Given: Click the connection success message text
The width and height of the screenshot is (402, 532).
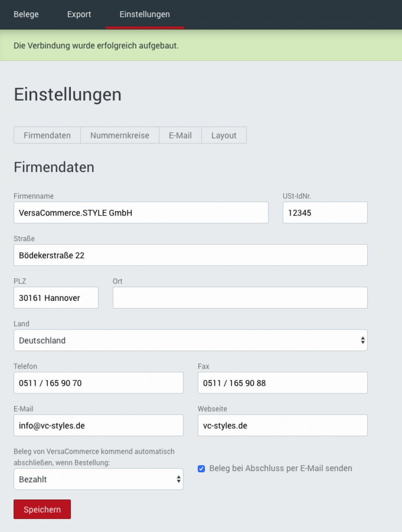Looking at the screenshot, I should [96, 46].
